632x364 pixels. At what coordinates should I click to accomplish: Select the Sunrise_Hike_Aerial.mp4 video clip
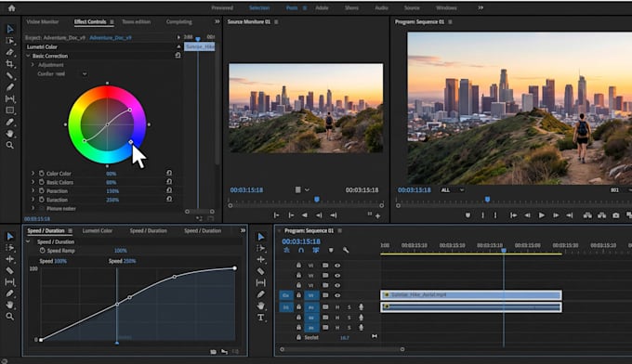point(471,294)
